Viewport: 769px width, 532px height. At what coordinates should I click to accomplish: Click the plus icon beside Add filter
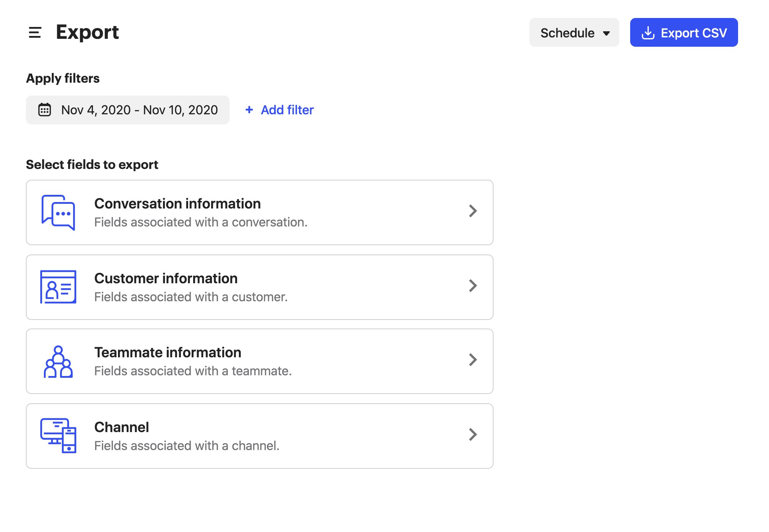pos(249,110)
